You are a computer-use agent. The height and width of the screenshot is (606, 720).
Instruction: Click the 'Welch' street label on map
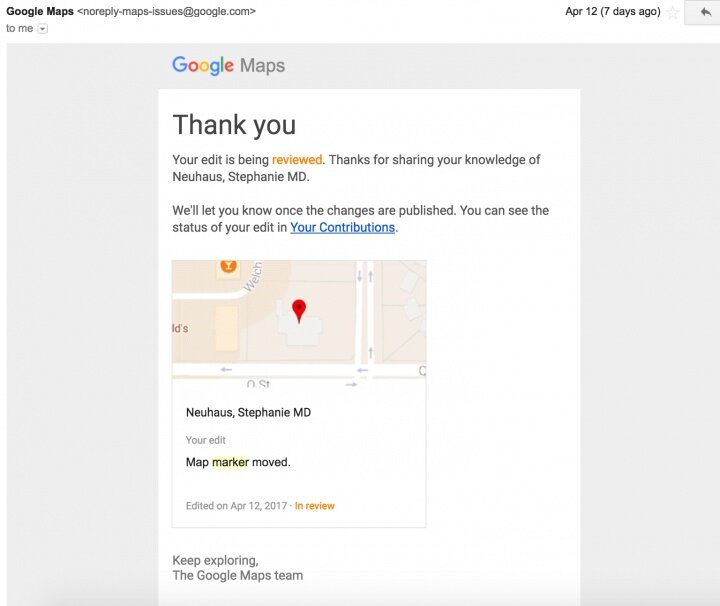[x=253, y=276]
